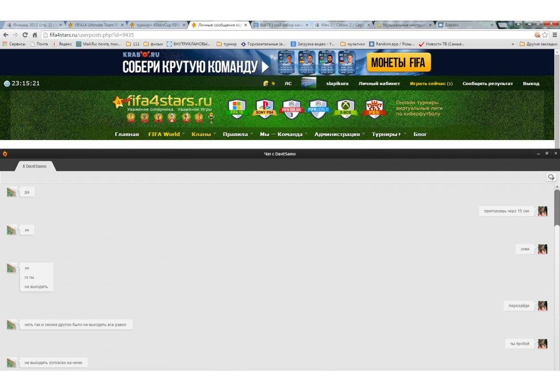This screenshot has height=392, width=560.
Task: Select the FIFA World shield icon
Action: coord(318,109)
